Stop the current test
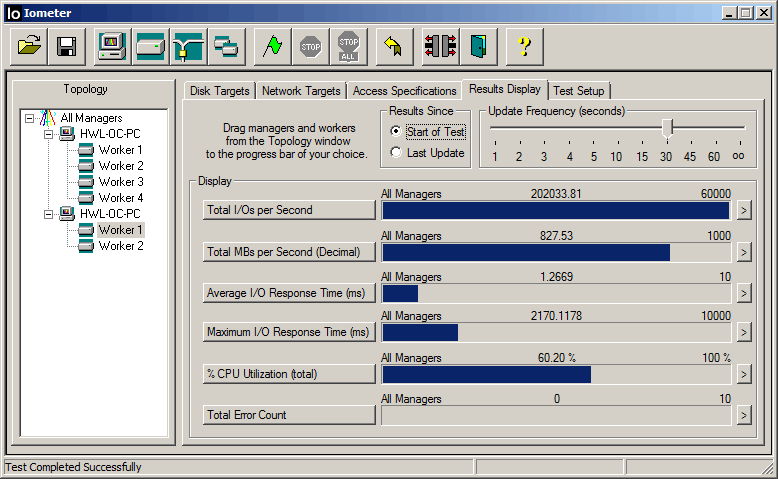 [311, 47]
